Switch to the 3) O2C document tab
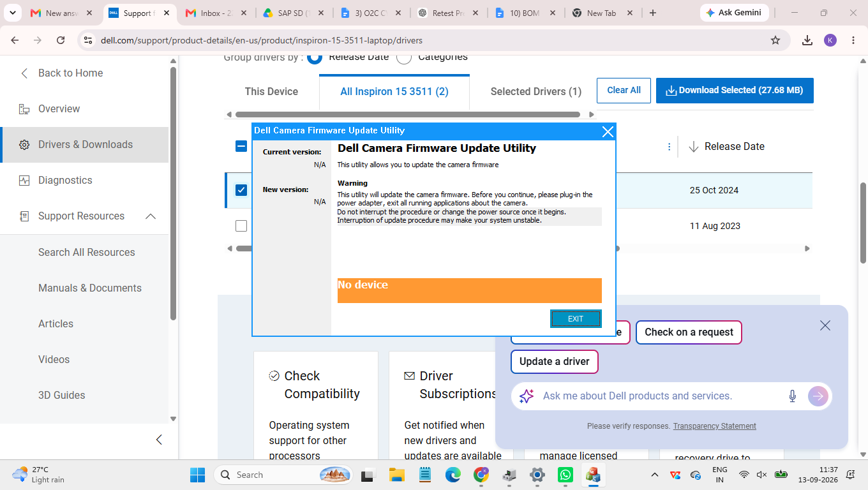868x490 pixels. click(371, 13)
